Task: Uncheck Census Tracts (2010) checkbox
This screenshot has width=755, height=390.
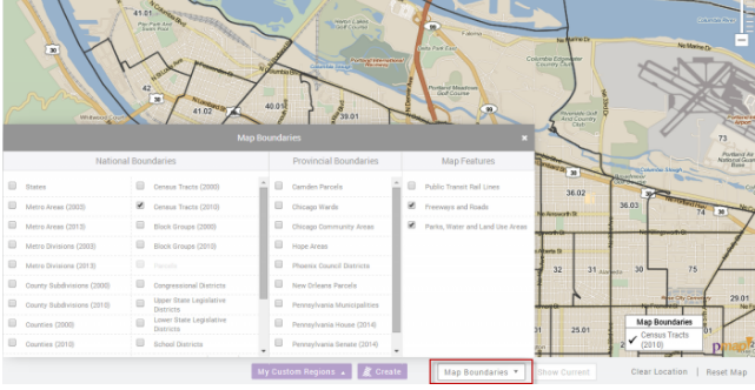Action: [140, 206]
